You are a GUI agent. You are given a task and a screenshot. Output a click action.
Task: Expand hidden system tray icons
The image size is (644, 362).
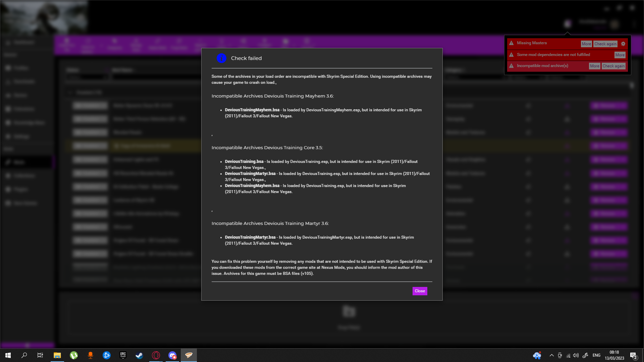click(x=551, y=355)
